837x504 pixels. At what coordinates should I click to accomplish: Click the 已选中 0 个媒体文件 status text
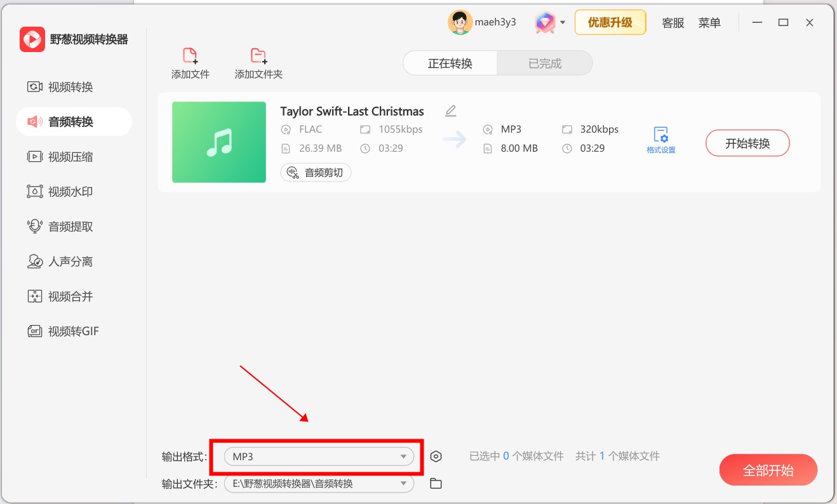pyautogui.click(x=516, y=456)
